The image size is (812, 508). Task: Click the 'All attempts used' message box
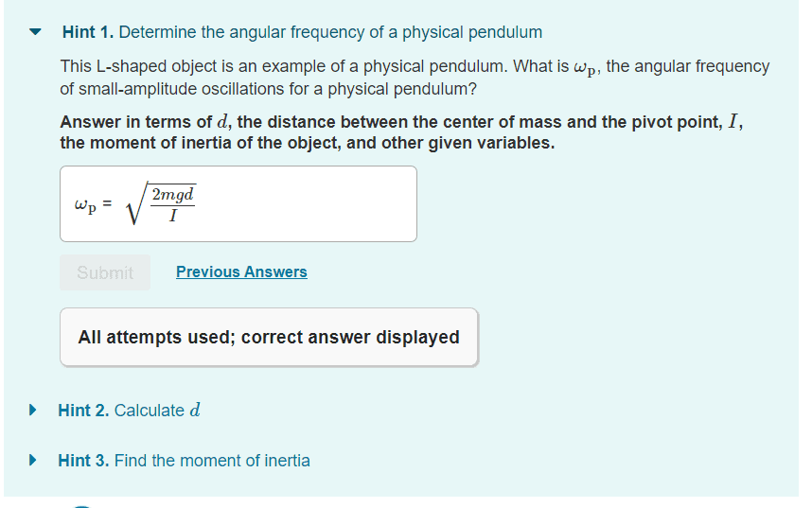point(269,337)
